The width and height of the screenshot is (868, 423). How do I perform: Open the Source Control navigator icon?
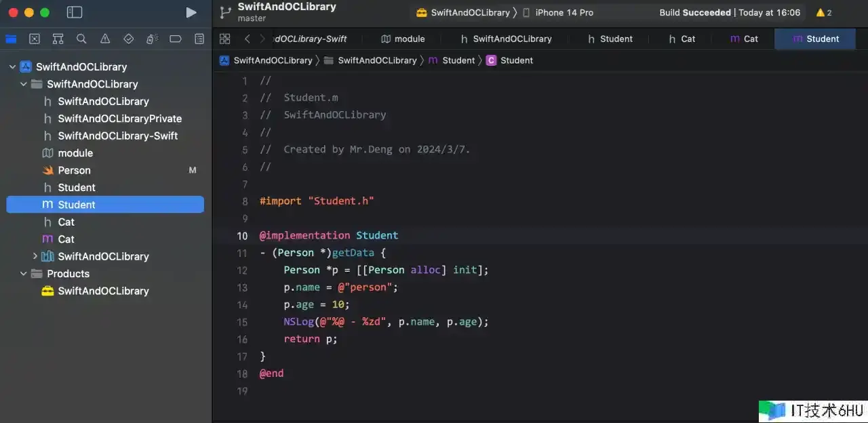[35, 39]
